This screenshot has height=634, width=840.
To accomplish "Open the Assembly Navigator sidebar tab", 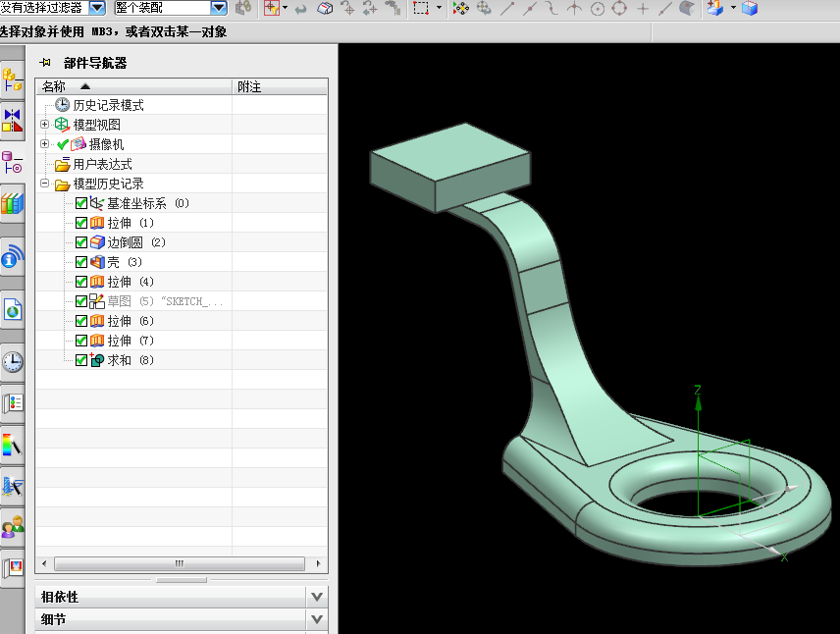I will pos(13,79).
